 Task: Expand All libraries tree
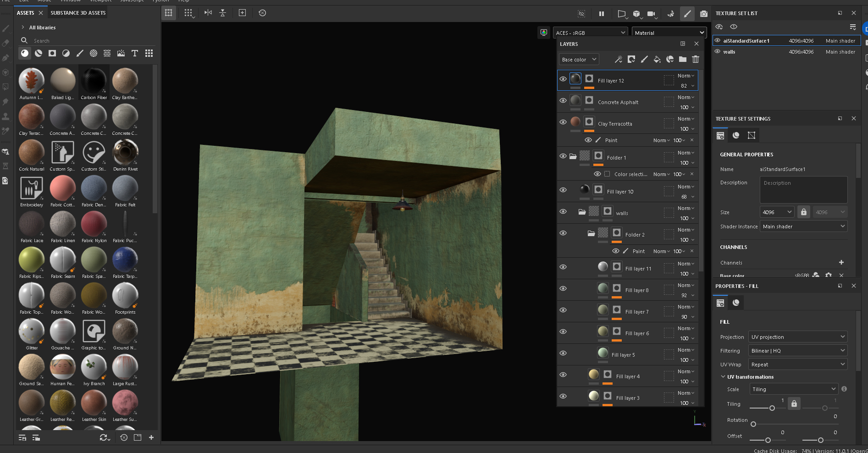pyautogui.click(x=23, y=28)
